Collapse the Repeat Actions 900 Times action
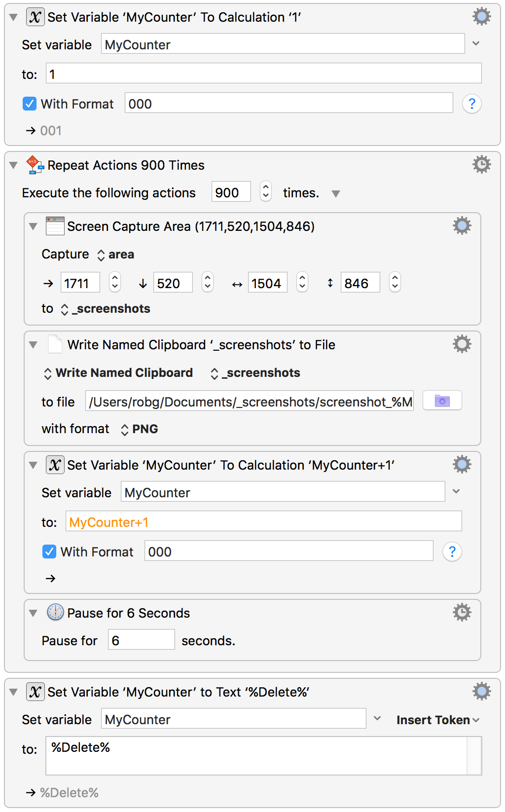The height and width of the screenshot is (812, 505). 14,165
